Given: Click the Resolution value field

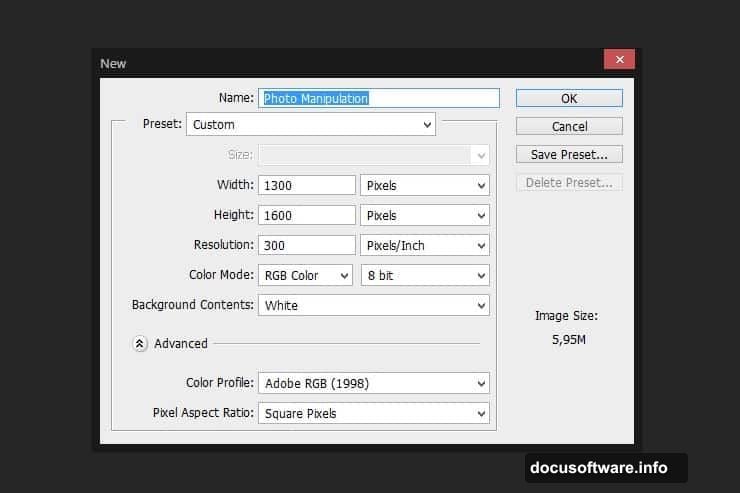Looking at the screenshot, I should pyautogui.click(x=307, y=245).
